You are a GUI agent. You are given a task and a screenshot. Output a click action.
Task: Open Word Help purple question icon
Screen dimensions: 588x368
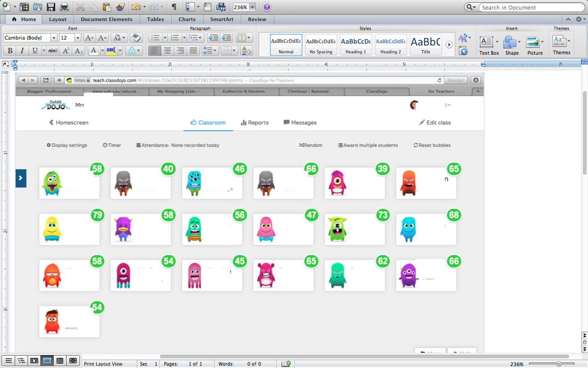(x=267, y=7)
